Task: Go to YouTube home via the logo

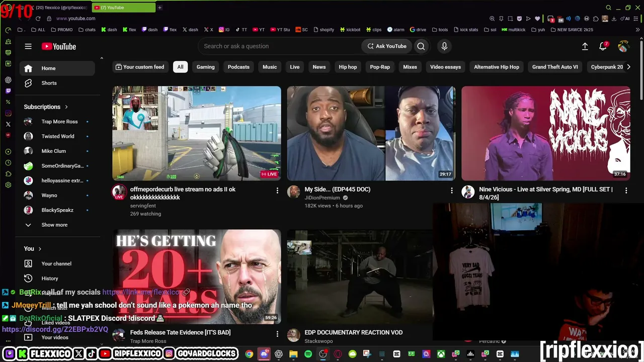Action: click(x=59, y=46)
